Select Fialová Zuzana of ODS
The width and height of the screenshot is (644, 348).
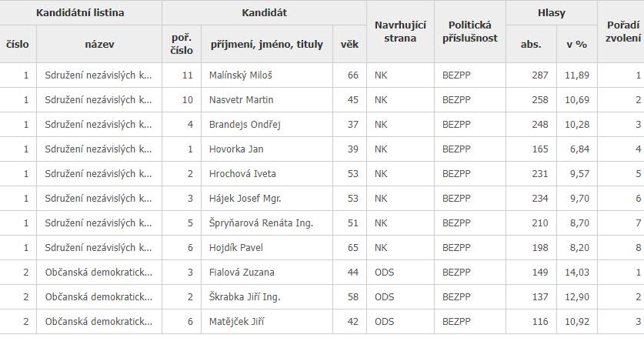(242, 273)
